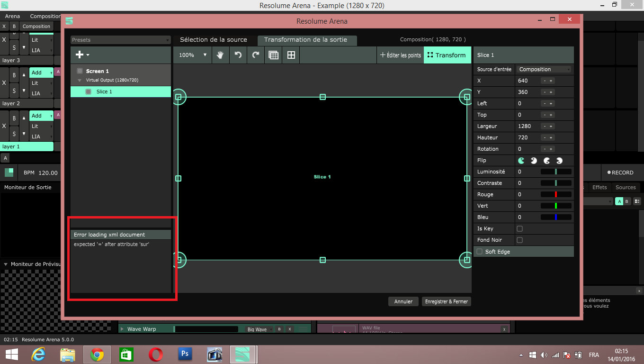The height and width of the screenshot is (364, 644).
Task: Switch to Transformation de la sortie tab
Action: [x=306, y=40]
